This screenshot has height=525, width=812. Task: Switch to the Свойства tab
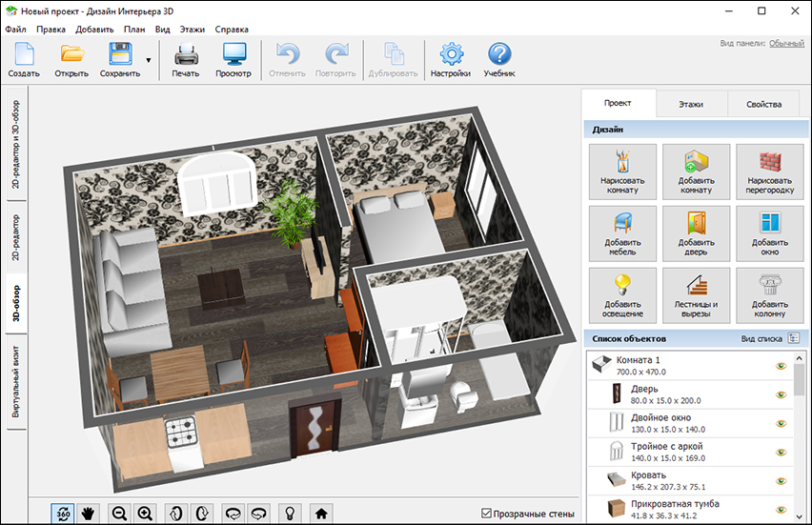coord(763,104)
